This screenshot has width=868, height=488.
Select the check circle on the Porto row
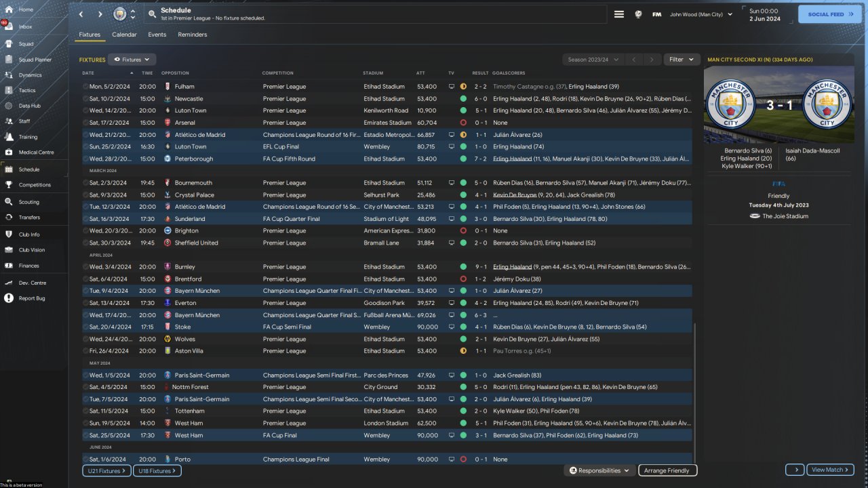click(x=85, y=459)
